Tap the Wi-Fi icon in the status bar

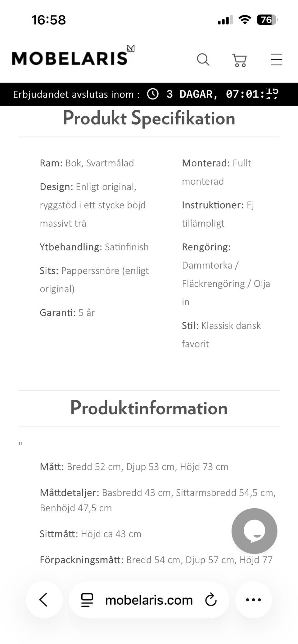click(244, 20)
